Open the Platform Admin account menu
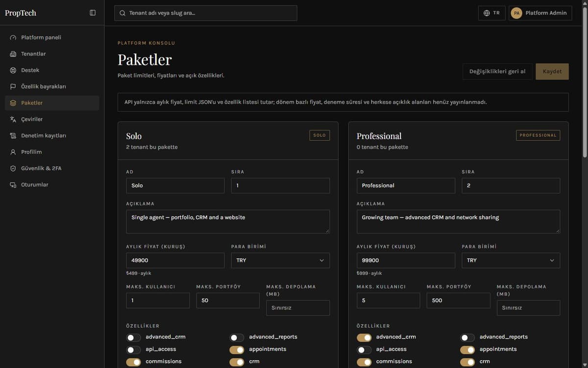Viewport: 588px width, 368px height. pos(540,13)
